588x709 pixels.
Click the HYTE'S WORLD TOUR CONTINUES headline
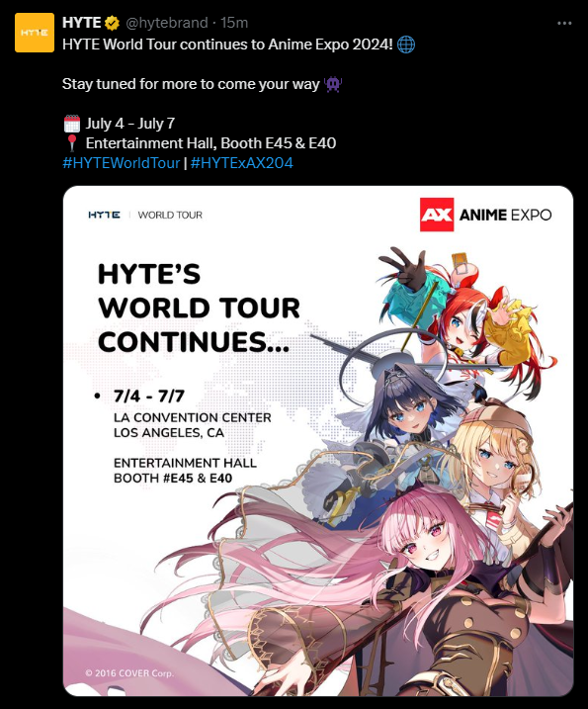(x=199, y=309)
